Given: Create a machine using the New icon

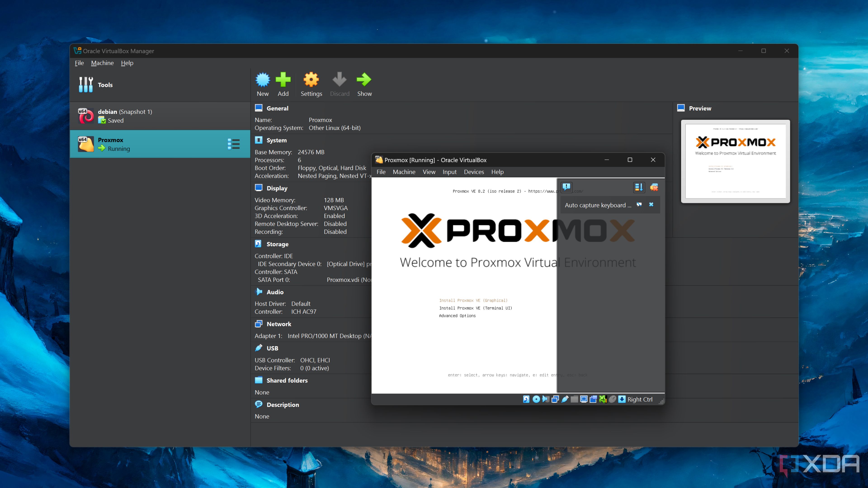Looking at the screenshot, I should [x=262, y=80].
